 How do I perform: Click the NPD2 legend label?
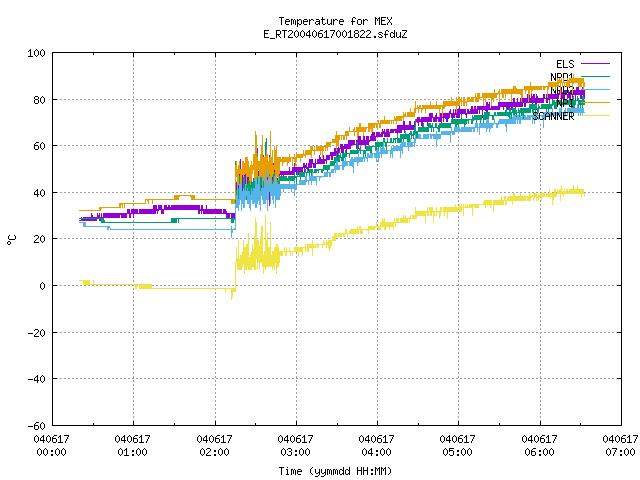(x=562, y=90)
